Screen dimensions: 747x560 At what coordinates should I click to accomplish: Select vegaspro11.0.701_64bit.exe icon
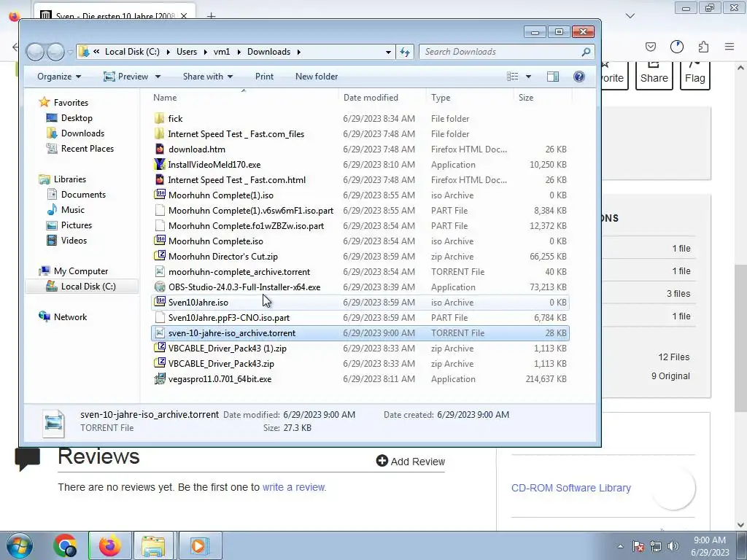point(160,378)
